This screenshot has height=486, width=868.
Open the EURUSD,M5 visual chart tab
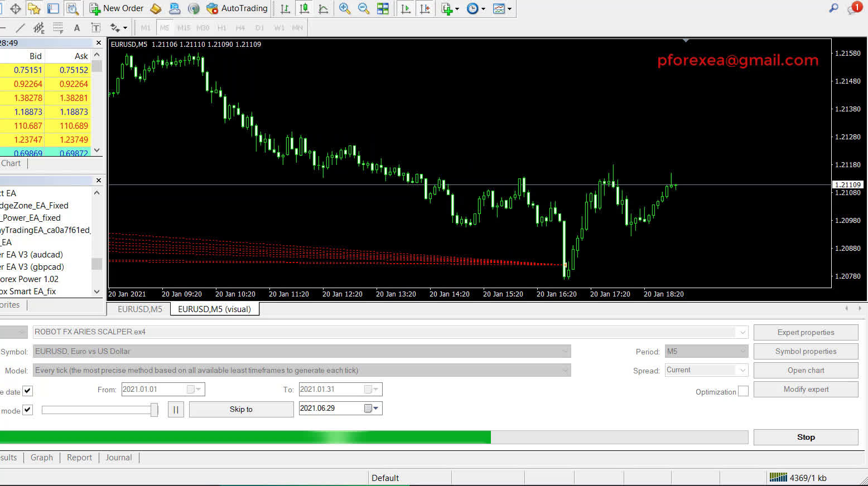click(x=215, y=309)
